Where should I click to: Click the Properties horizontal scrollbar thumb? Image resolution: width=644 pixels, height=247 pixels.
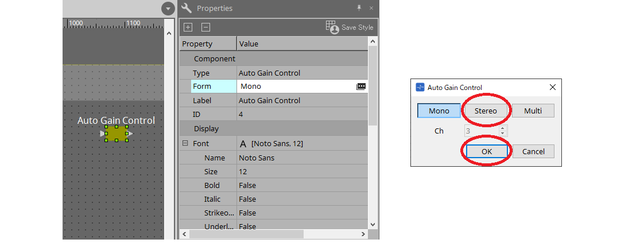coord(246,234)
